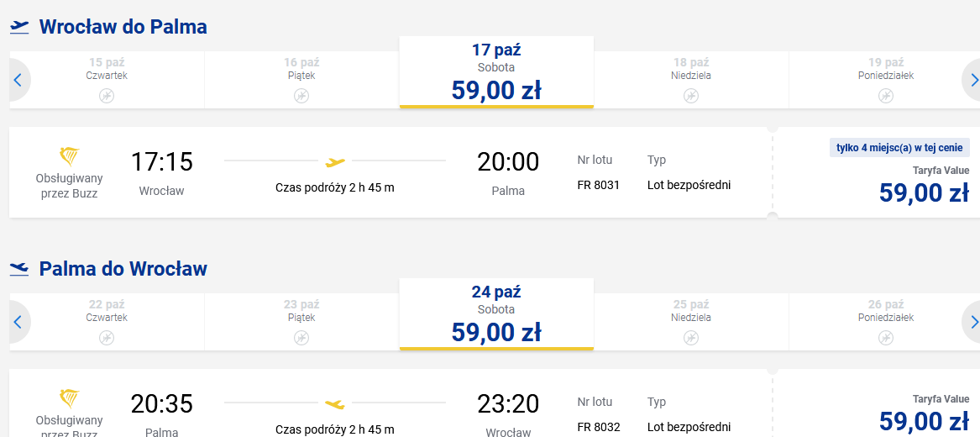Click no-flight icon under 15 paź
Screen dimensions: 980x437
click(x=107, y=96)
